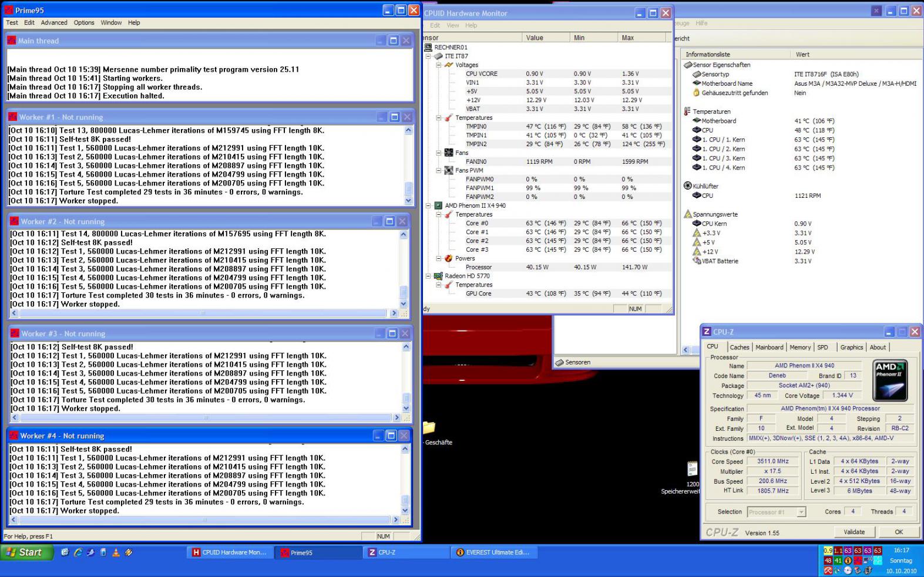Open the About tab in CPU-Z

coord(878,347)
